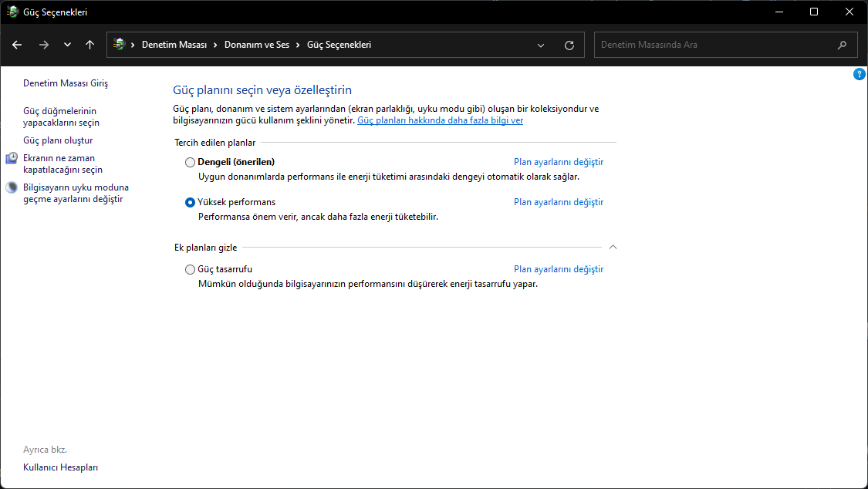Go up one folder level
The width and height of the screenshot is (868, 489).
[x=90, y=45]
